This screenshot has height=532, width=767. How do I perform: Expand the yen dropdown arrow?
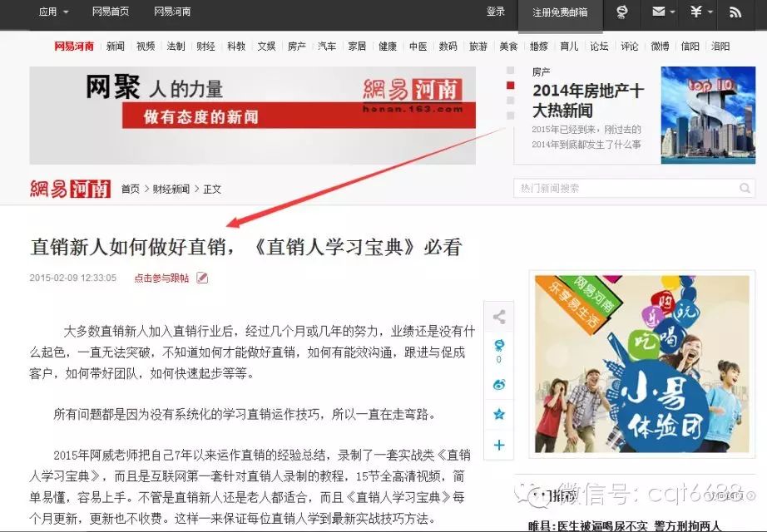point(710,12)
